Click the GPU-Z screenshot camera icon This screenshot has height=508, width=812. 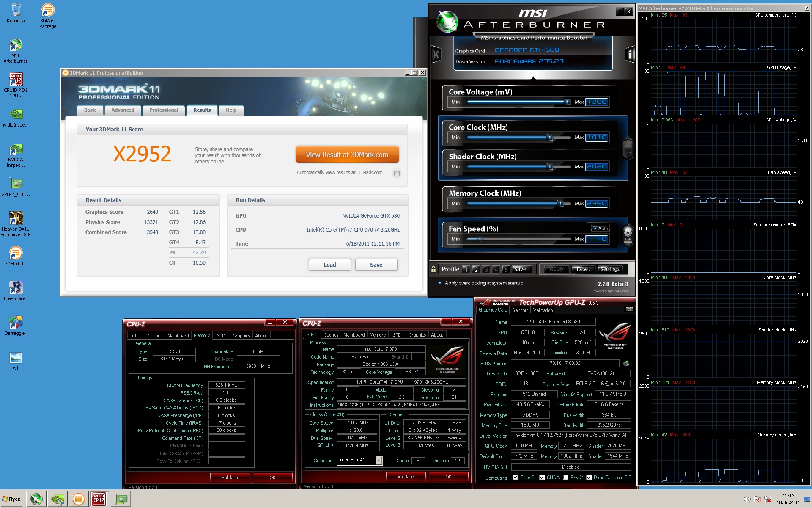(629, 309)
